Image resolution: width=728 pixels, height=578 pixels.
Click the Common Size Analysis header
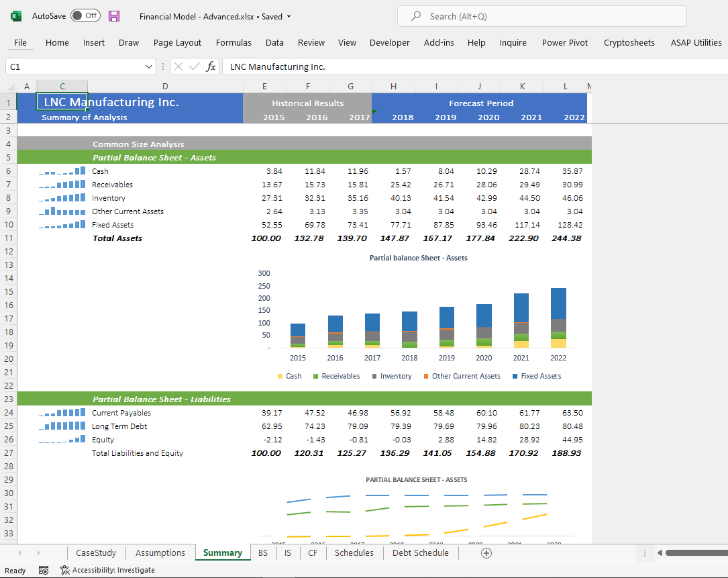tap(138, 144)
